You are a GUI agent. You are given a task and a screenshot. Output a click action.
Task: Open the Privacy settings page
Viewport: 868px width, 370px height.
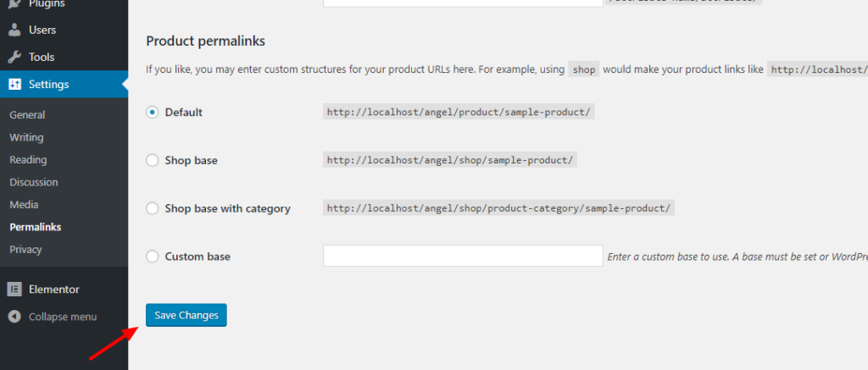pos(25,250)
